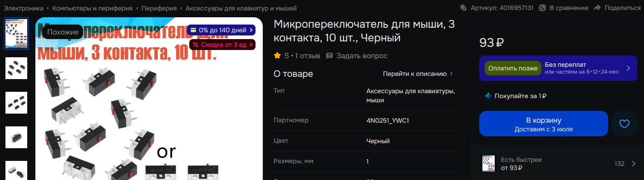
Task: Click the О товаре heading
Action: click(x=293, y=74)
